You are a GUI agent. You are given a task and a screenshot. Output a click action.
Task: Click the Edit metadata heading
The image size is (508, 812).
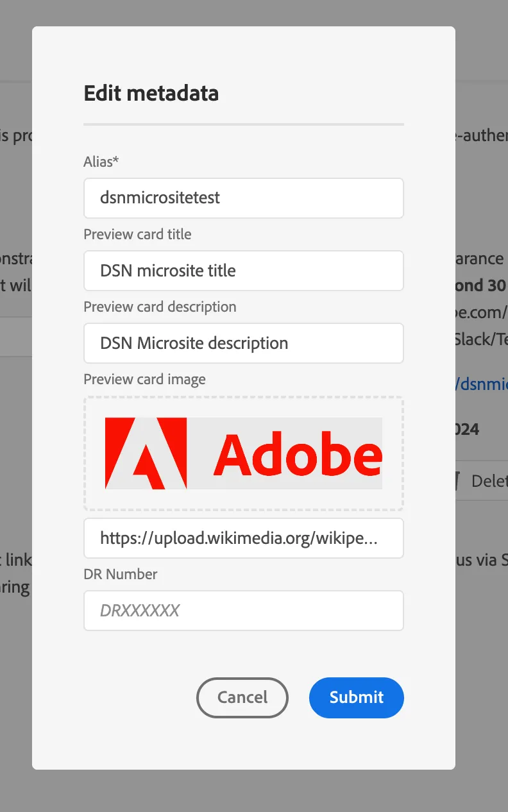[151, 94]
